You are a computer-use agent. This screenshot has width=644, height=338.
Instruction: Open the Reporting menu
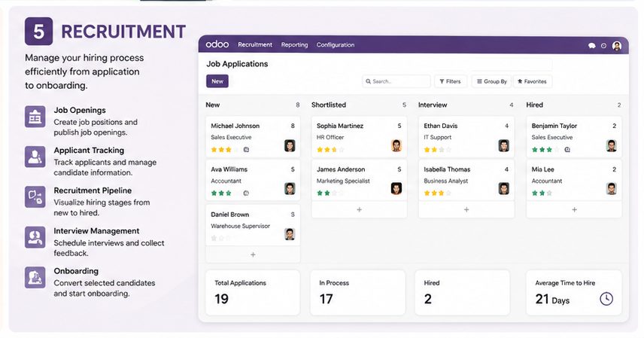coord(294,45)
